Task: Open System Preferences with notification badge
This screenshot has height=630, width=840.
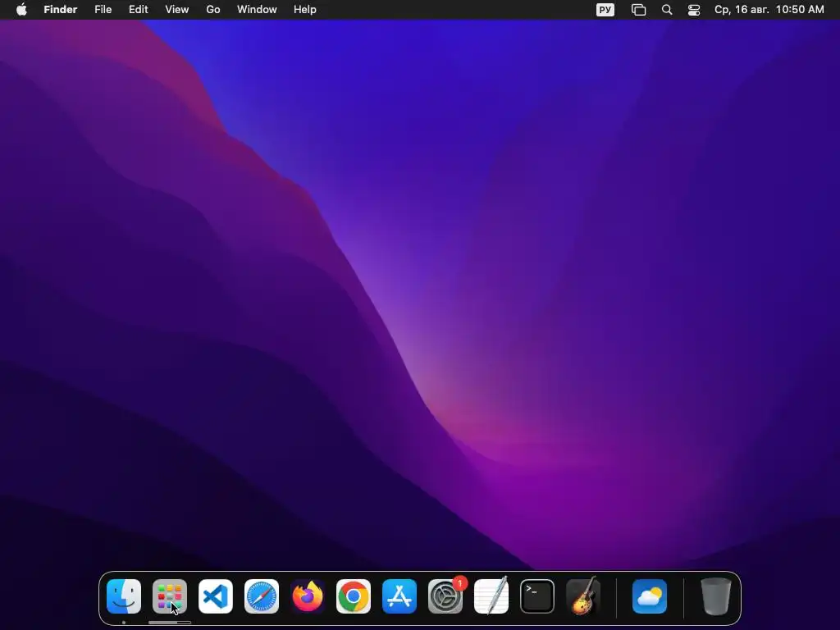Action: tap(445, 596)
